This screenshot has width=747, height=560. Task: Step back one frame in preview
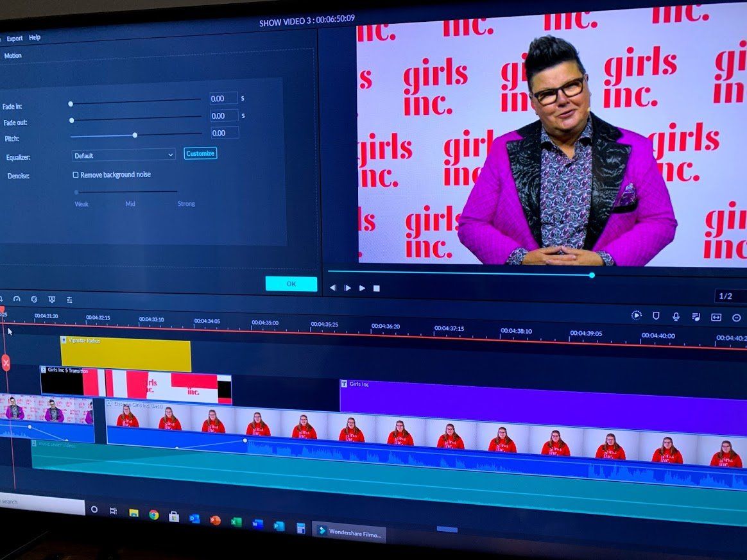click(x=333, y=287)
